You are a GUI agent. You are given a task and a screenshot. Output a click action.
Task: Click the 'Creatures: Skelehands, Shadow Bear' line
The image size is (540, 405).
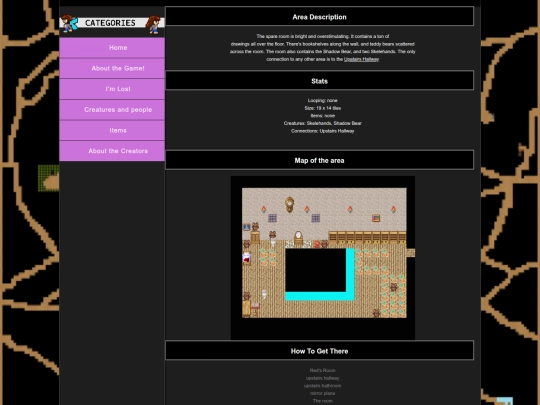tap(322, 123)
